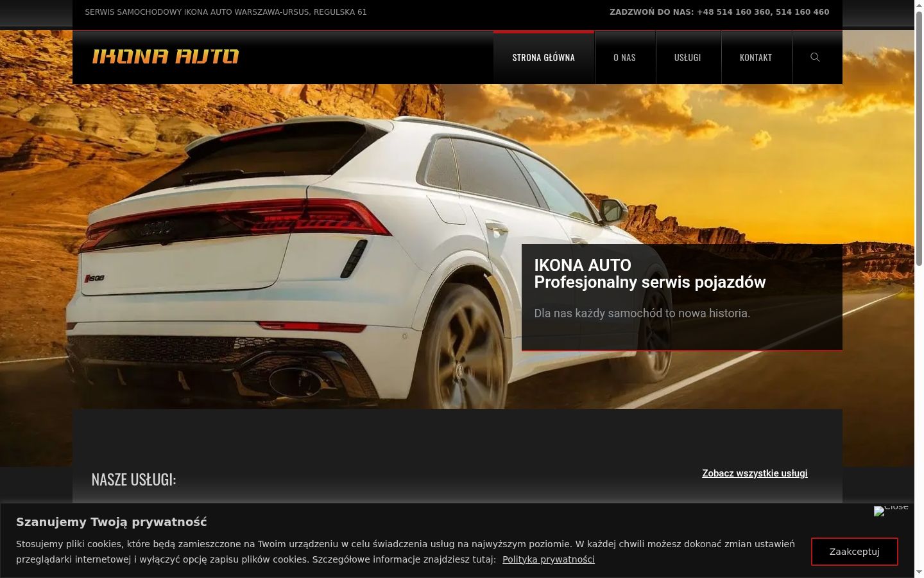Click the service address text in top bar

(x=226, y=12)
